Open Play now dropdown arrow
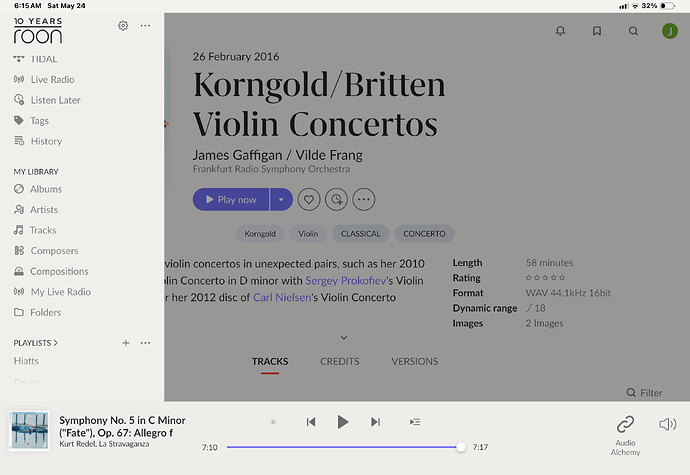 (x=281, y=199)
